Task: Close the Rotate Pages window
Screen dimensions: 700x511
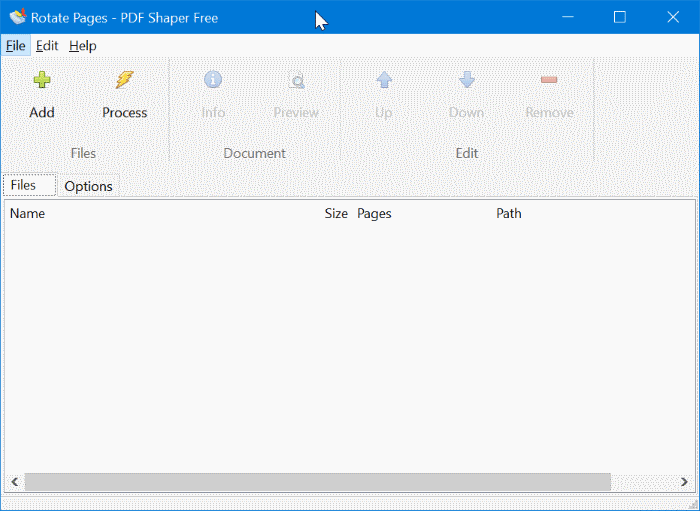Action: point(673,17)
